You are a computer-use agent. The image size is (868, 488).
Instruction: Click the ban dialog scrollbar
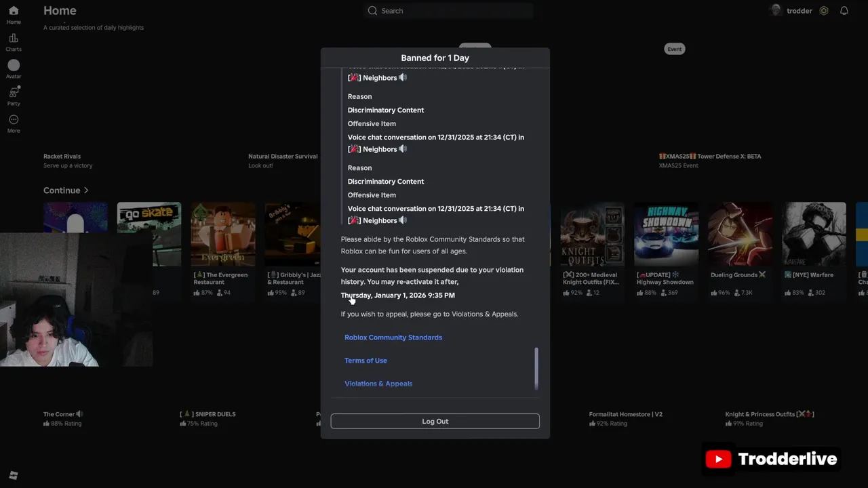click(536, 368)
